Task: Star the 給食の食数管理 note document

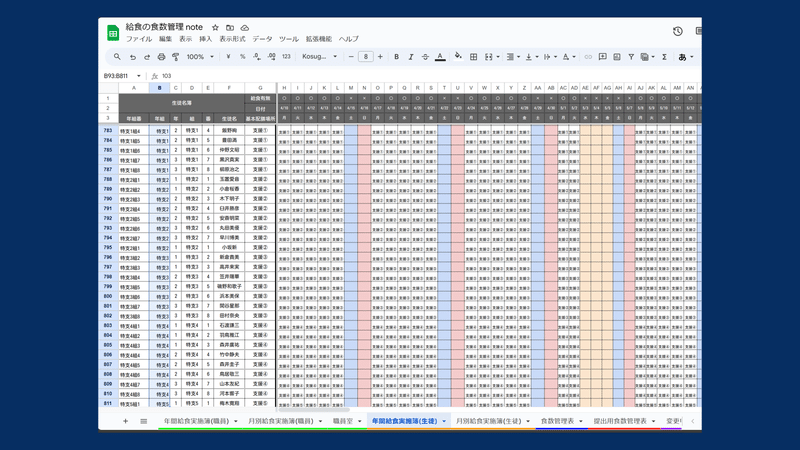Action: [x=215, y=28]
